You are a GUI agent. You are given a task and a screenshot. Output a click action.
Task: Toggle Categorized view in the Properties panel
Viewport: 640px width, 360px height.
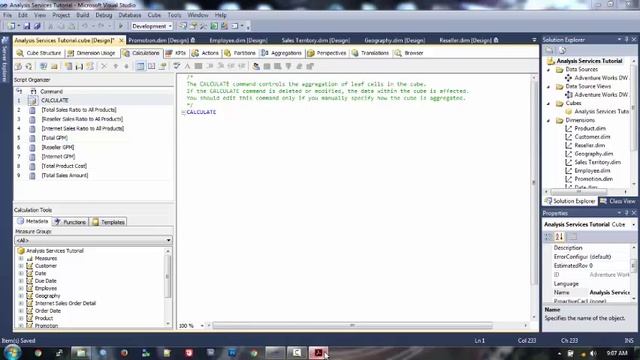click(549, 237)
